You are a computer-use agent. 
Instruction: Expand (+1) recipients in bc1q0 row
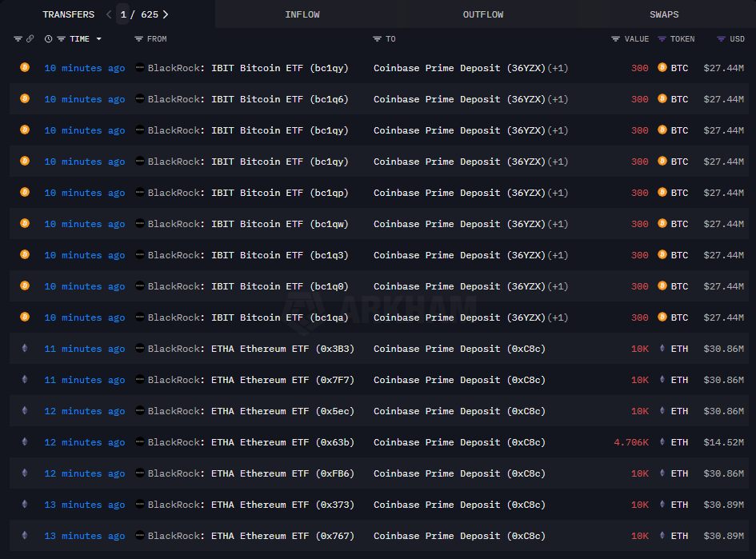[558, 286]
